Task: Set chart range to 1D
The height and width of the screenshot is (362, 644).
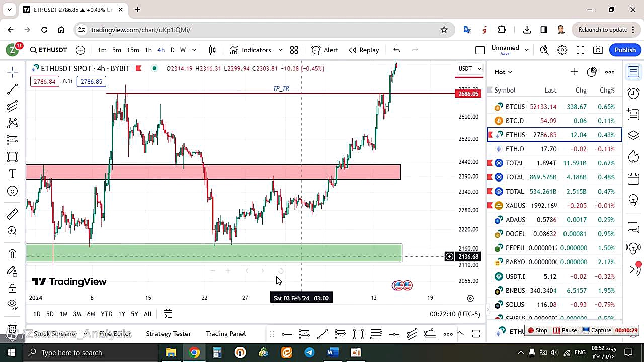Action: 37,314
